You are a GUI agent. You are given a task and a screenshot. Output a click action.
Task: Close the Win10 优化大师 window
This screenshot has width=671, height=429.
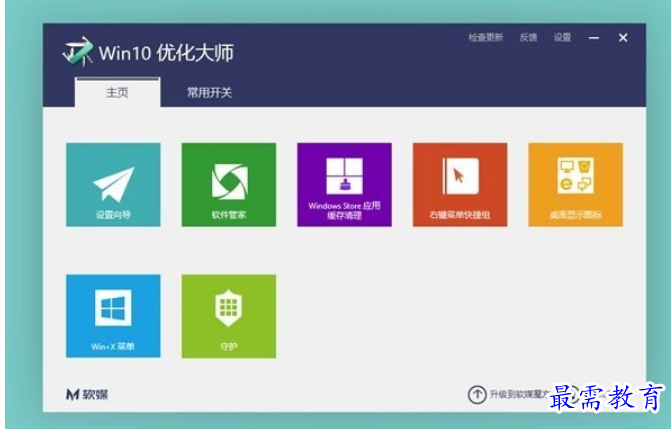click(623, 38)
